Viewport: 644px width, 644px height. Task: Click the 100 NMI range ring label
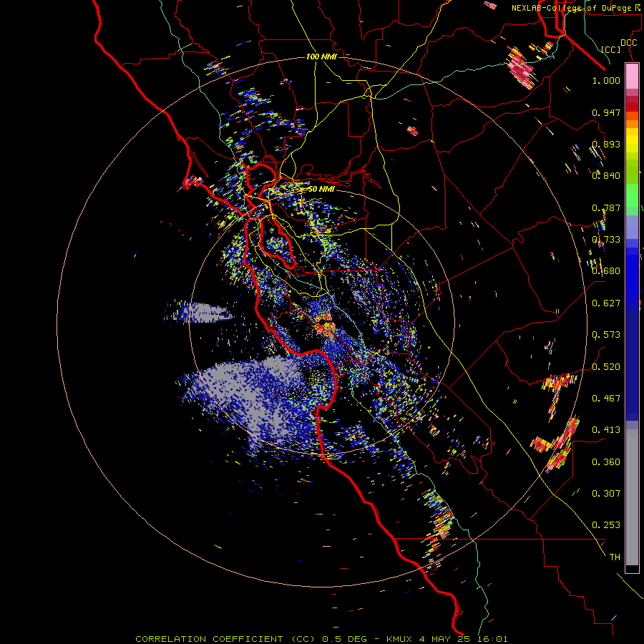pyautogui.click(x=321, y=57)
